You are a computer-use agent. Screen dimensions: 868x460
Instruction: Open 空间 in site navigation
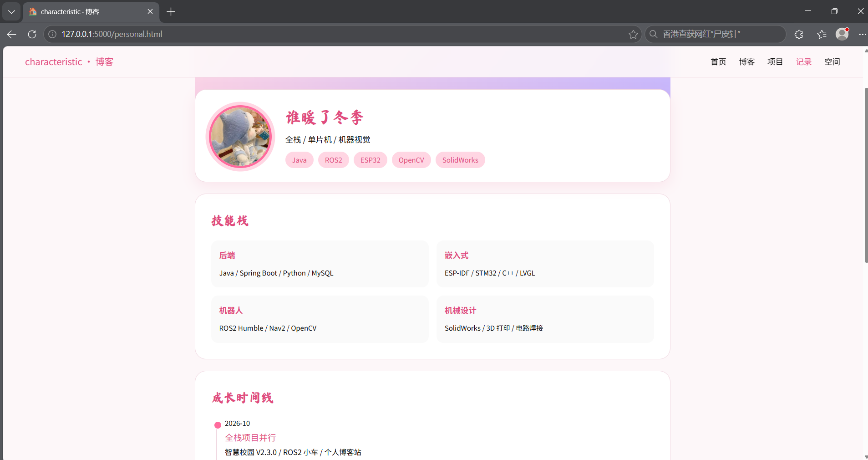[x=832, y=62]
